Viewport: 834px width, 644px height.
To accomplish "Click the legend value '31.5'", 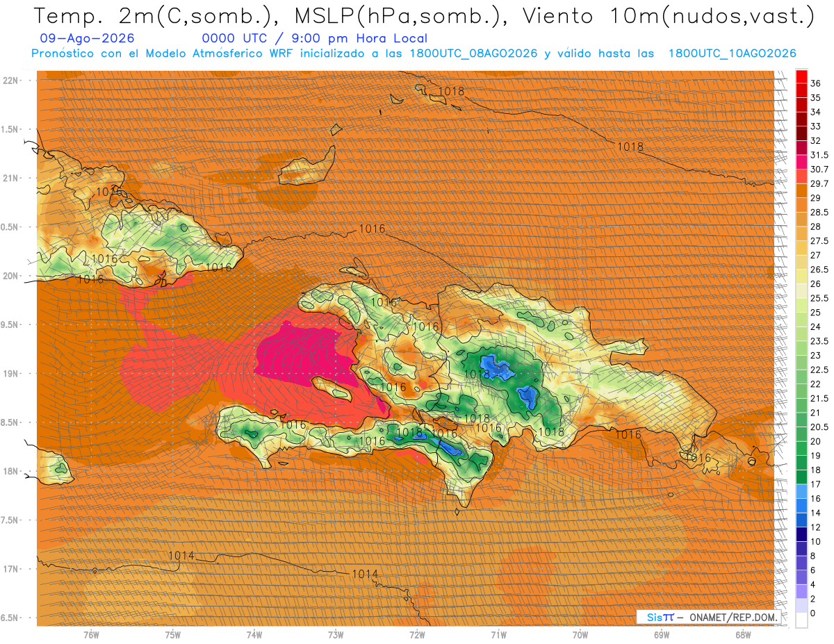I will tap(819, 155).
